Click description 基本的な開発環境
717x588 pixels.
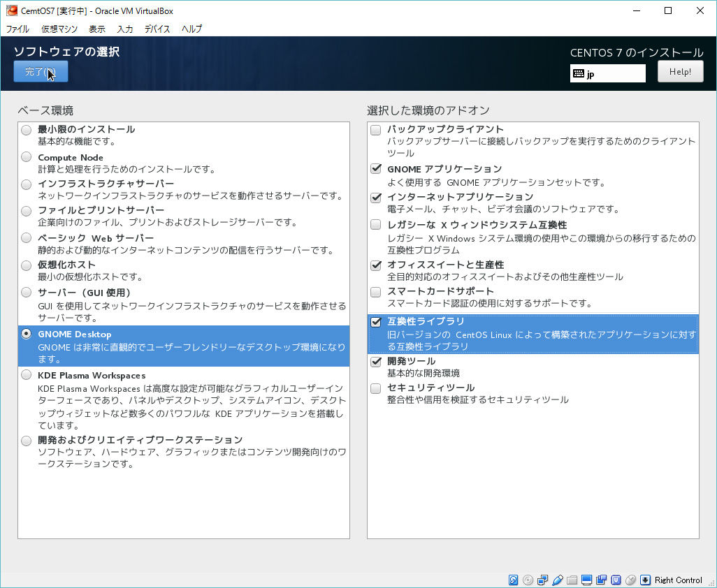click(x=423, y=374)
